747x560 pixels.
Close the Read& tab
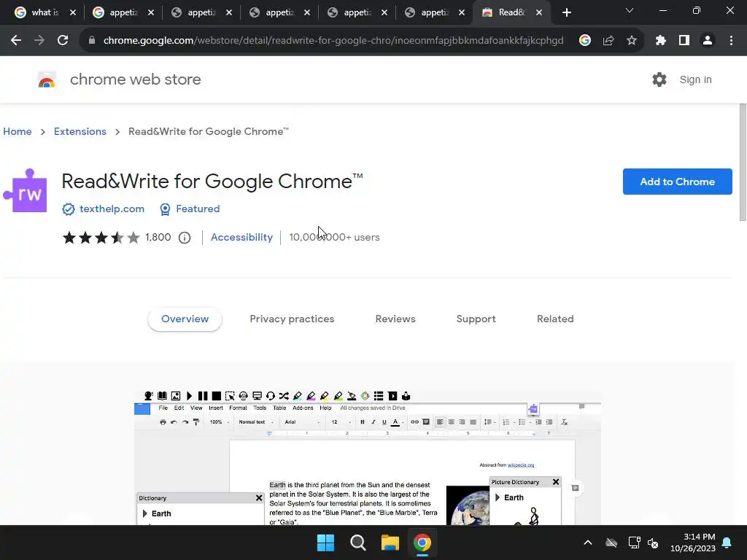click(539, 13)
